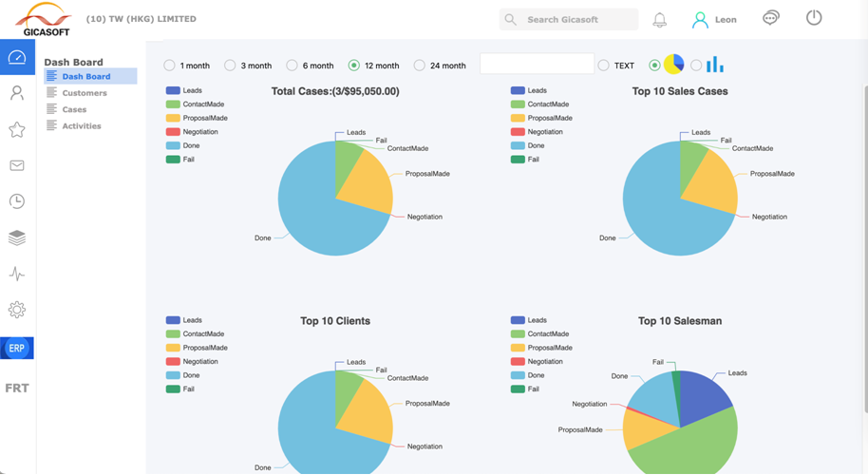Click the Search Gicasoft field
The width and height of the screenshot is (868, 475).
tap(569, 19)
